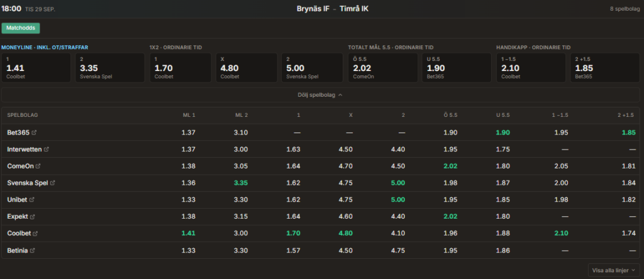
Task: Click Expekt's green Ö 5.5 odds 2.02
Action: [x=450, y=217]
